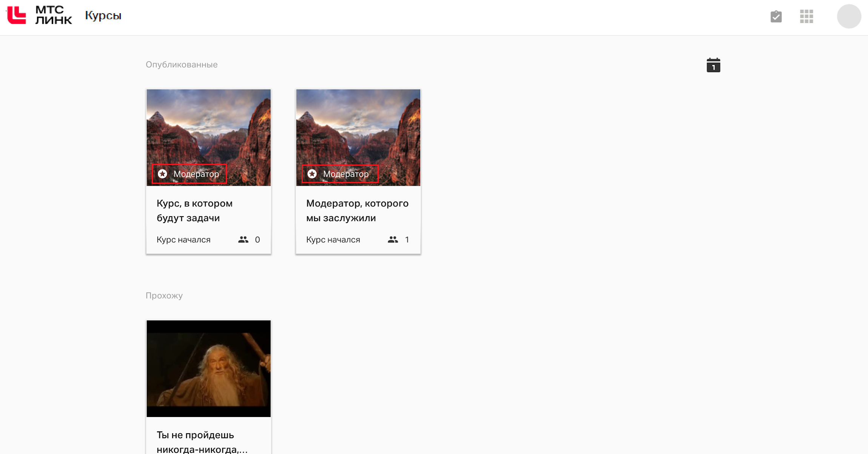The height and width of the screenshot is (454, 868).
Task: Click participant count 1 on second card
Action: tap(407, 240)
